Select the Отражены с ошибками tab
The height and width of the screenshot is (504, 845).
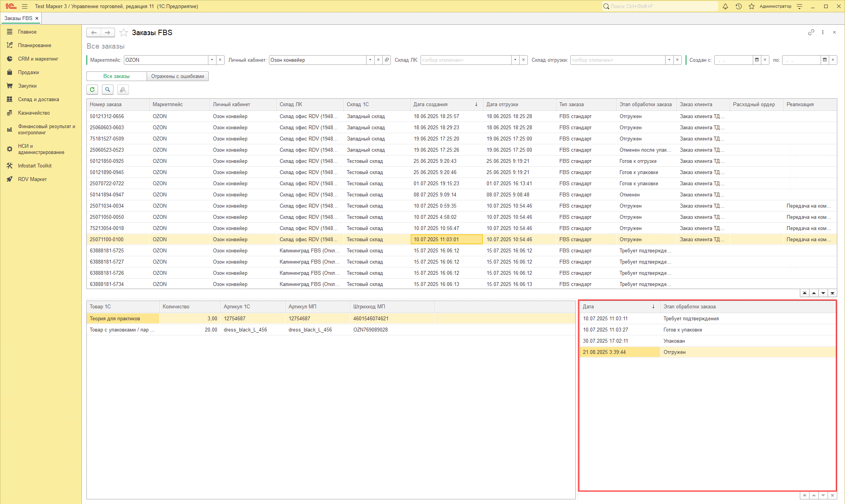tap(177, 76)
